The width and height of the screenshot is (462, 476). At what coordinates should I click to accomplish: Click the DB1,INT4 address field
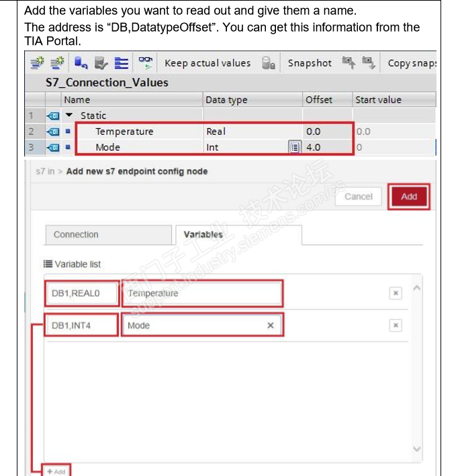point(81,326)
